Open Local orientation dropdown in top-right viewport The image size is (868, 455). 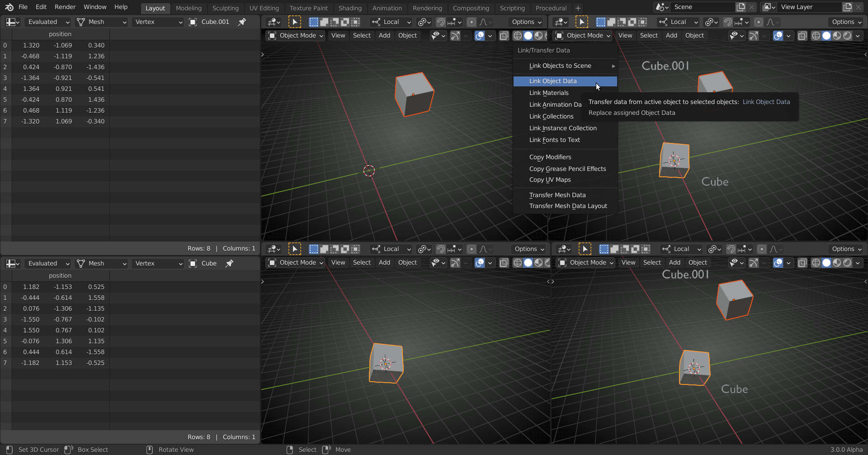click(x=678, y=22)
